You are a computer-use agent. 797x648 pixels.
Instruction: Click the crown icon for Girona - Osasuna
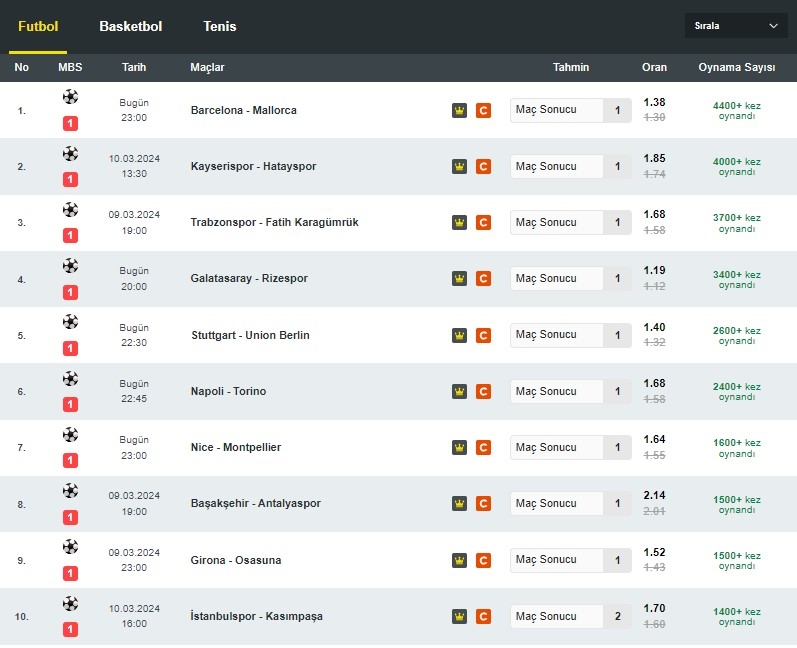pos(459,560)
